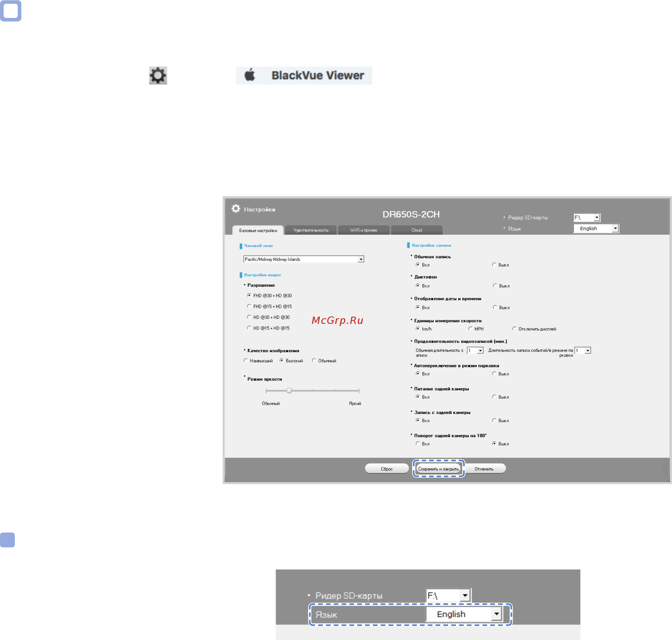Choose Наивысший image quality
672x640 pixels.
[246, 361]
